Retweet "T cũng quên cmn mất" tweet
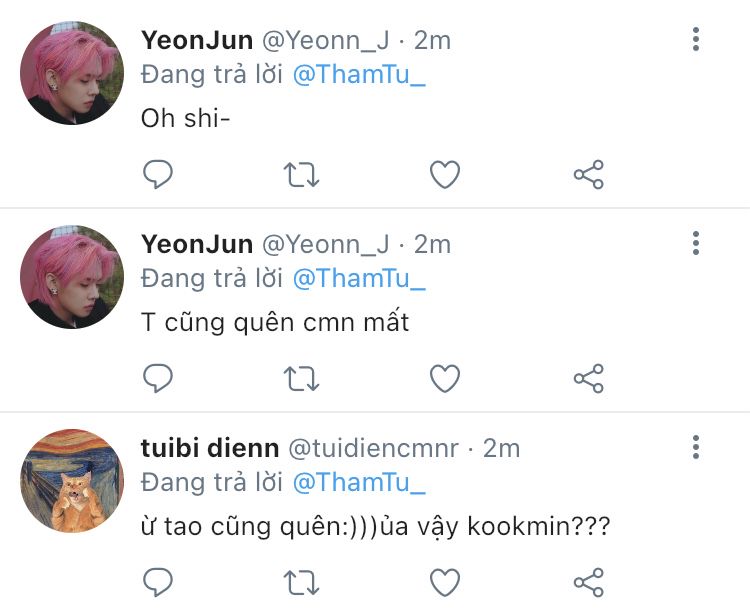 click(301, 379)
